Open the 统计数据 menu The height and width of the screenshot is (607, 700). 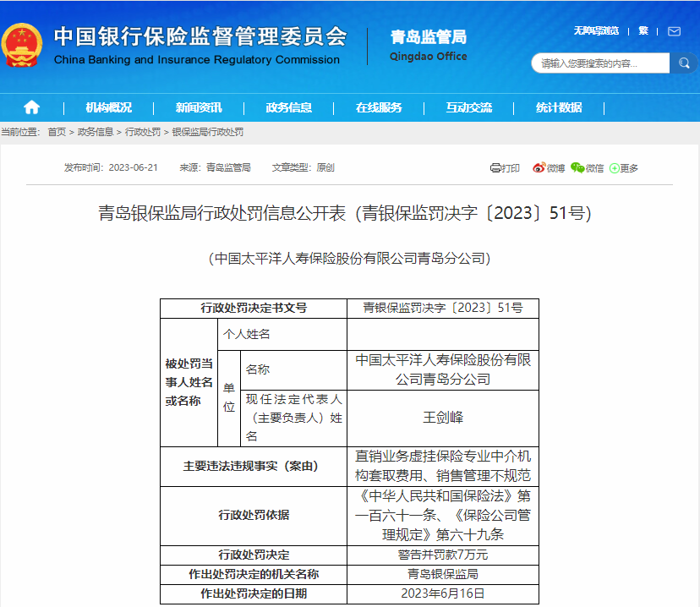tap(559, 107)
